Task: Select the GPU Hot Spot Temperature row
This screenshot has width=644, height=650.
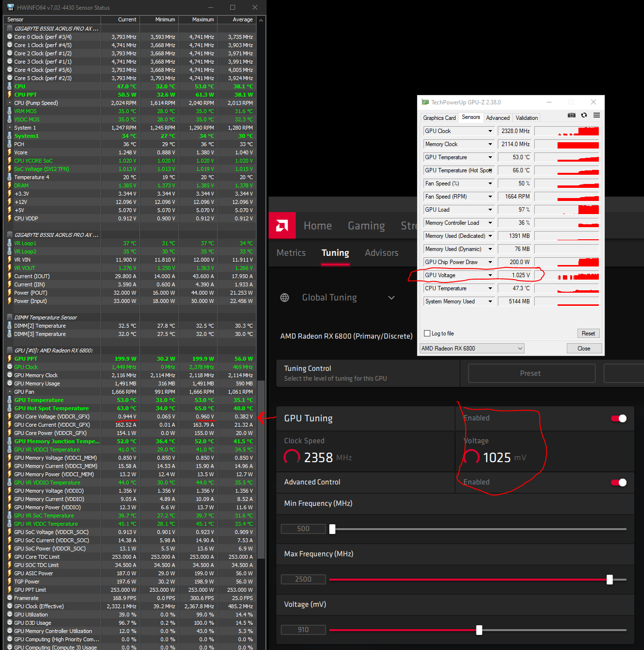Action: coord(130,408)
